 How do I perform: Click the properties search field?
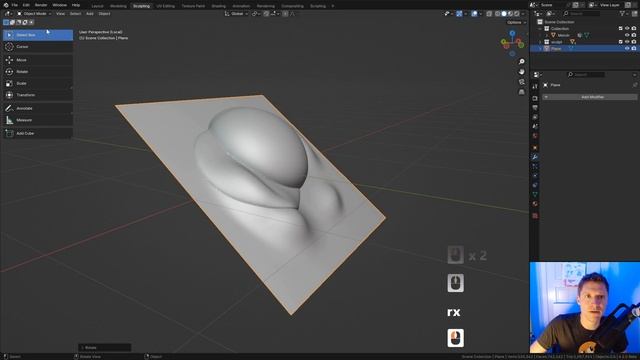tap(586, 75)
